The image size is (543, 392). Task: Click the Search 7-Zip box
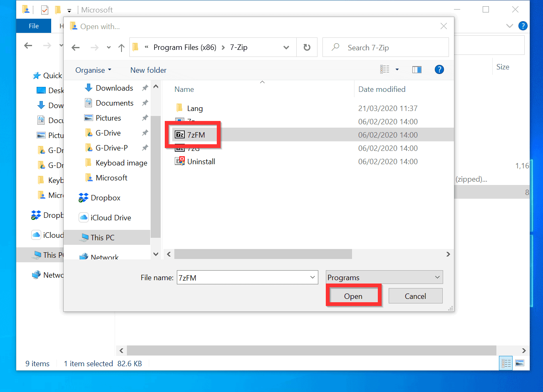386,47
